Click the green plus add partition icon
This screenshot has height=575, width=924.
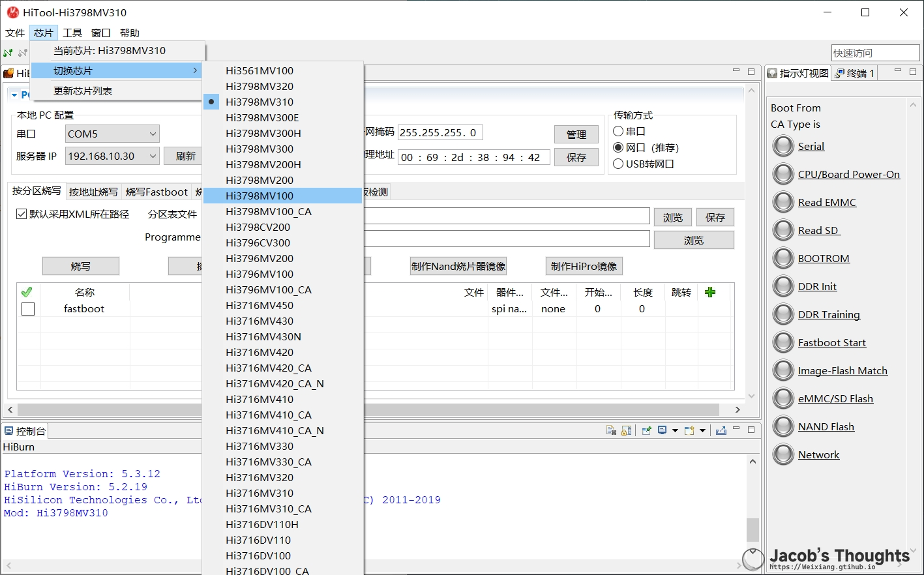click(710, 292)
